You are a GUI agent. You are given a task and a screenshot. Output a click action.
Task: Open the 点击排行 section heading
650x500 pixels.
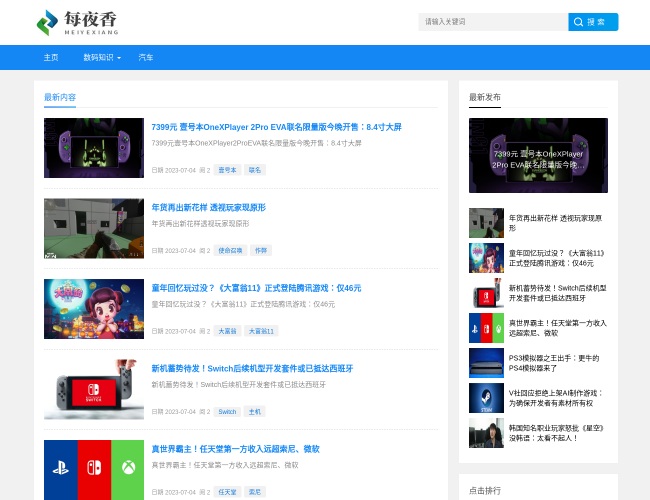click(485, 490)
